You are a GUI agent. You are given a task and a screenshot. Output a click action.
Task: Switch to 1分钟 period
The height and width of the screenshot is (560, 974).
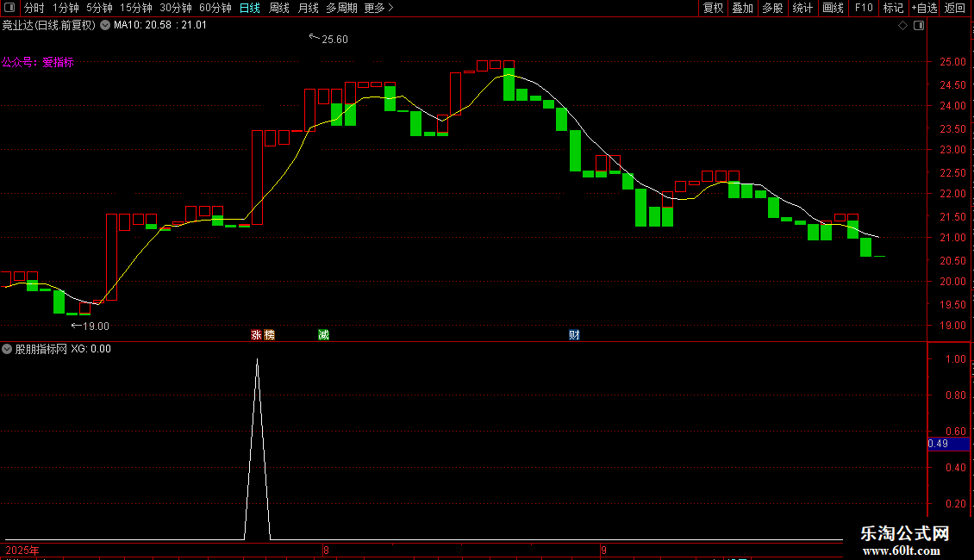[x=66, y=8]
